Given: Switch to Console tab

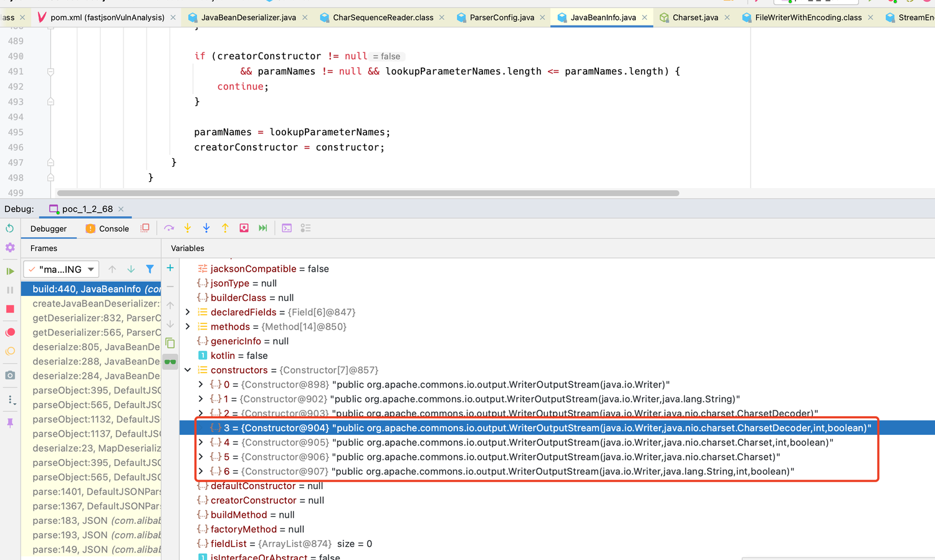Looking at the screenshot, I should tap(107, 229).
